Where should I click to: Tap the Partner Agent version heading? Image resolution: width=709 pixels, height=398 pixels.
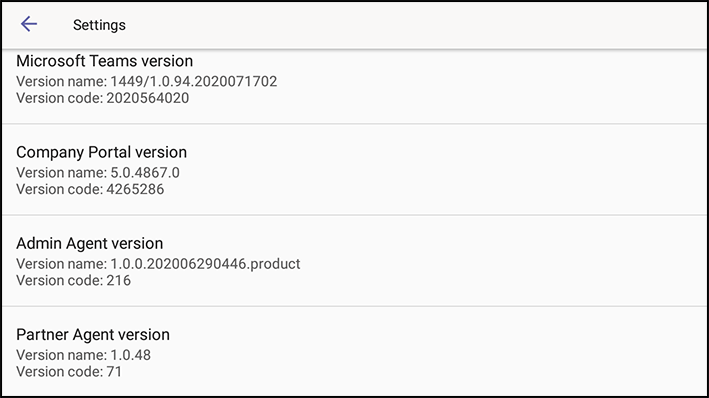(x=93, y=335)
